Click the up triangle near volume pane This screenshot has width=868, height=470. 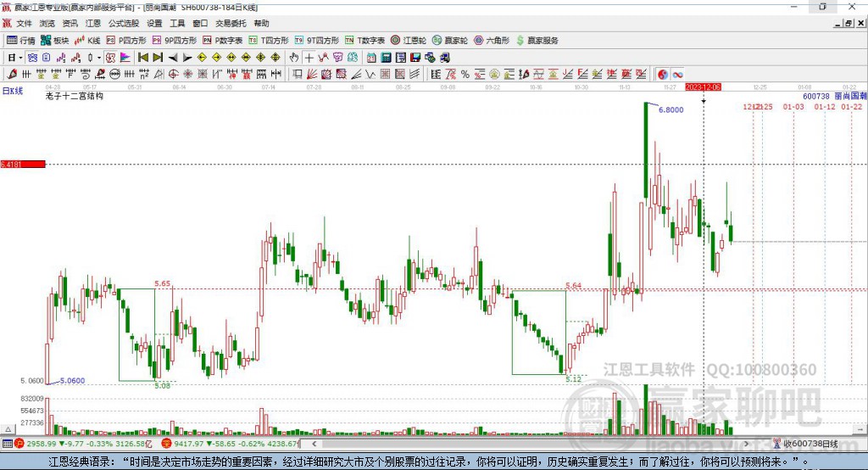tap(8, 429)
